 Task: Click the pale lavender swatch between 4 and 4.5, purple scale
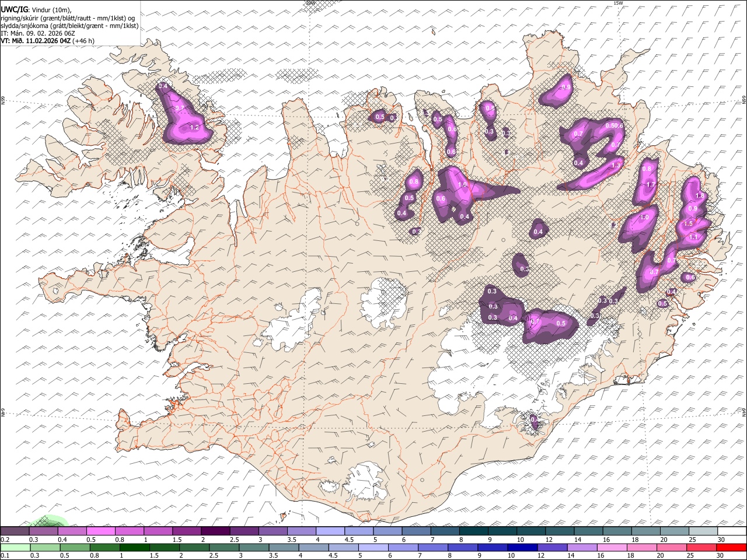pyautogui.click(x=330, y=531)
